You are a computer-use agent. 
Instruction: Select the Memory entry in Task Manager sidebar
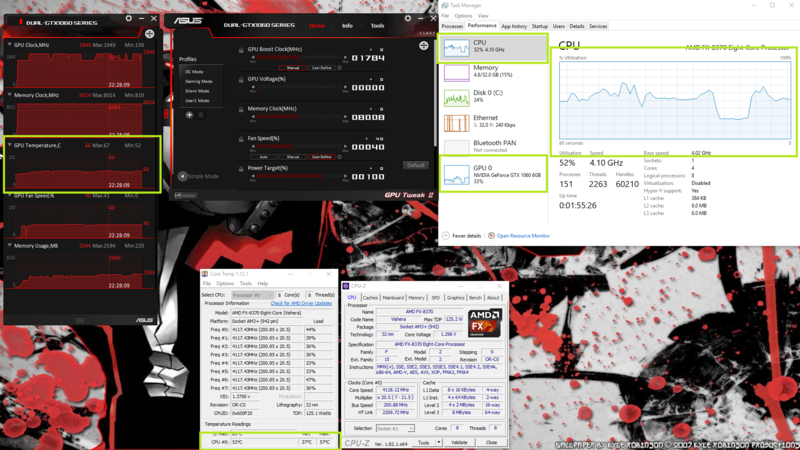(492, 72)
